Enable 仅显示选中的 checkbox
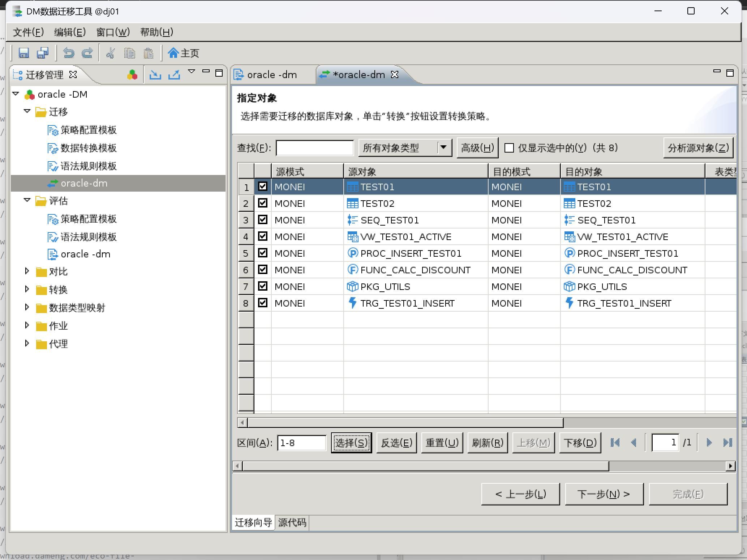This screenshot has height=560, width=747. [x=509, y=148]
